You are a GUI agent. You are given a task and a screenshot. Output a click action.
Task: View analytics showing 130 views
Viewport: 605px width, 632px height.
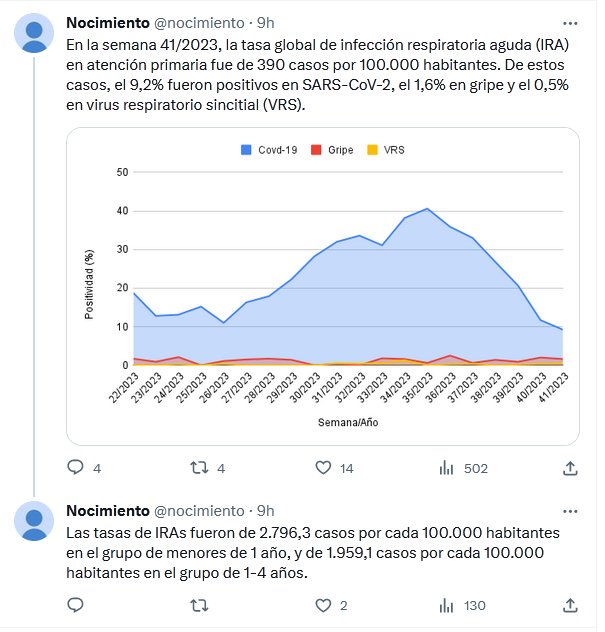448,604
